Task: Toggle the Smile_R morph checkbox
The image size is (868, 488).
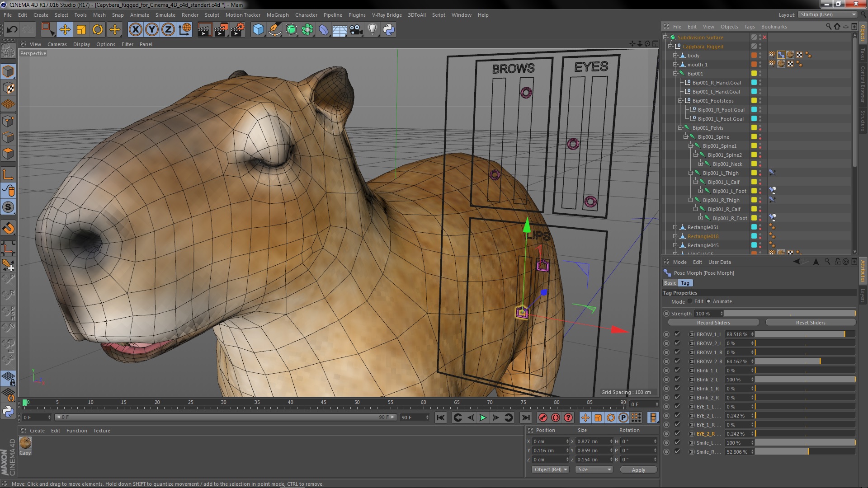Action: click(x=677, y=451)
